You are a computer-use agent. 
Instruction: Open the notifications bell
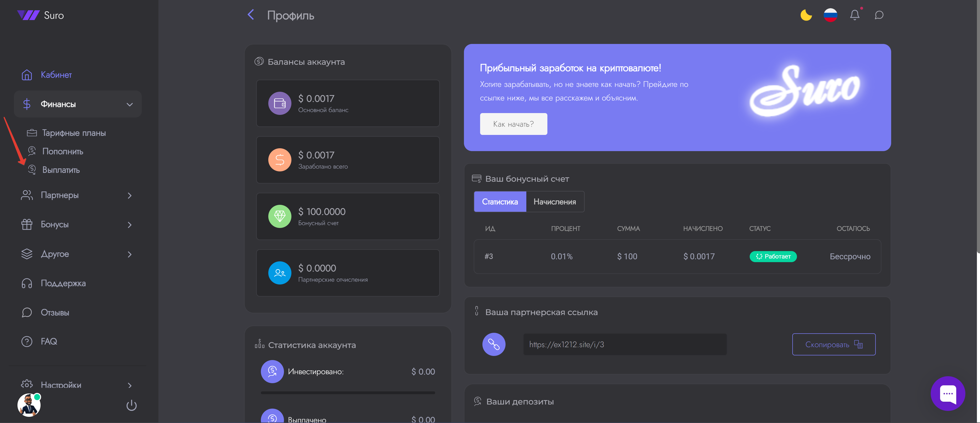(x=854, y=15)
